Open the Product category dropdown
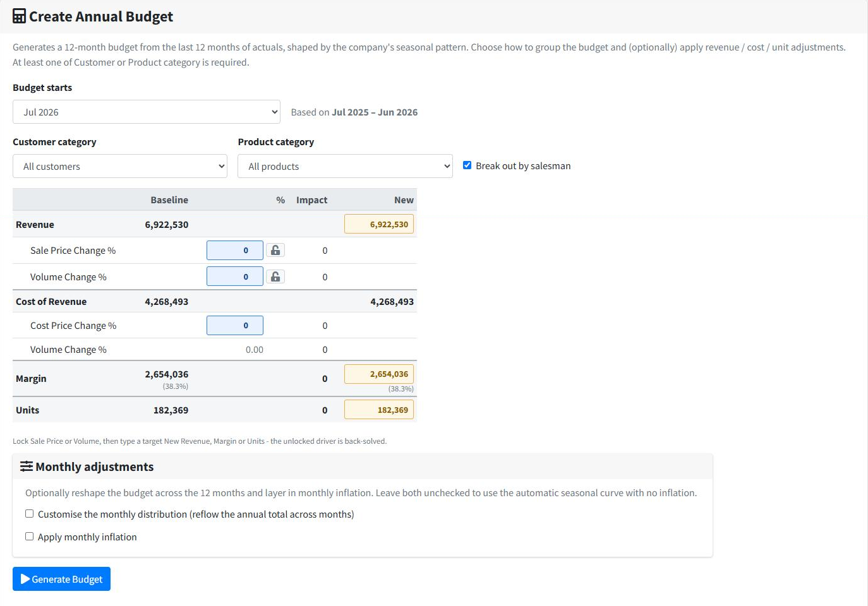Image resolution: width=868 pixels, height=606 pixels. (x=345, y=166)
